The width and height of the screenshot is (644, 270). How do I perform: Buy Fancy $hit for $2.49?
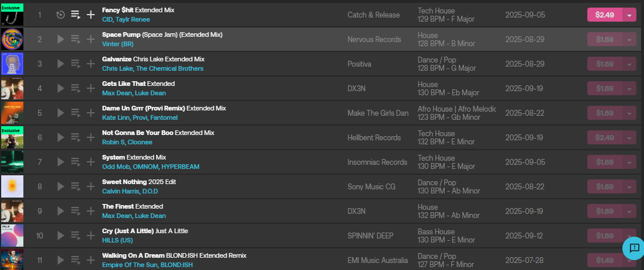604,15
